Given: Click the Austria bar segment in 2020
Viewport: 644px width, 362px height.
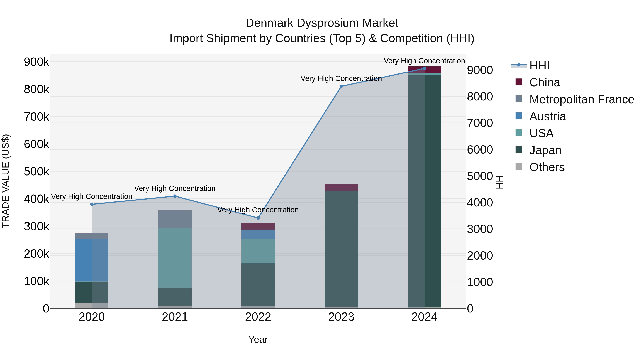Looking at the screenshot, I should click(x=92, y=260).
